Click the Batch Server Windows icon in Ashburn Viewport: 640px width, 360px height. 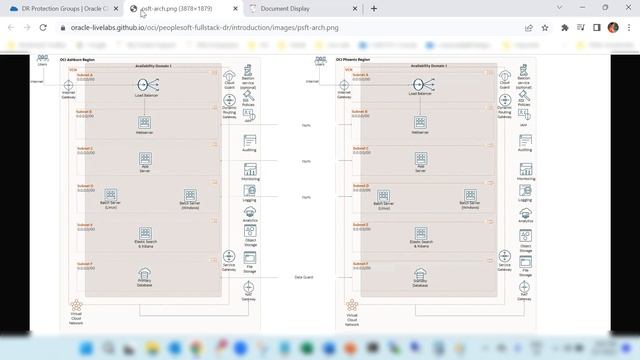190,195
